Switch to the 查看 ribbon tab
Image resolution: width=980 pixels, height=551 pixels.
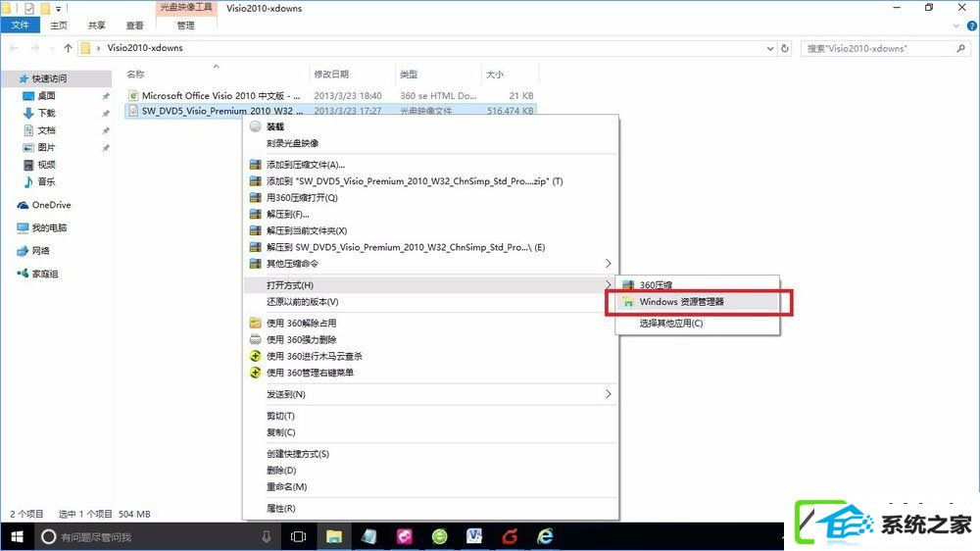click(135, 25)
